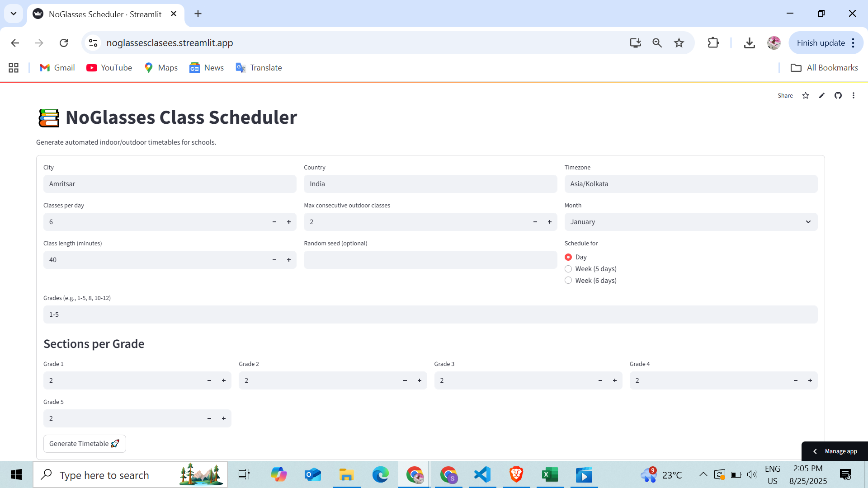Select the Day schedule option
The height and width of the screenshot is (488, 868).
click(x=568, y=257)
